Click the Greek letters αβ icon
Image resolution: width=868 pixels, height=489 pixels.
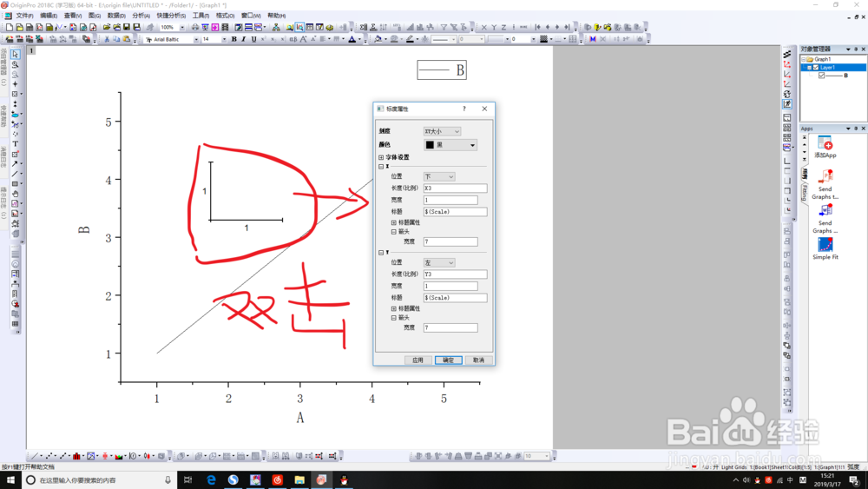[293, 39]
